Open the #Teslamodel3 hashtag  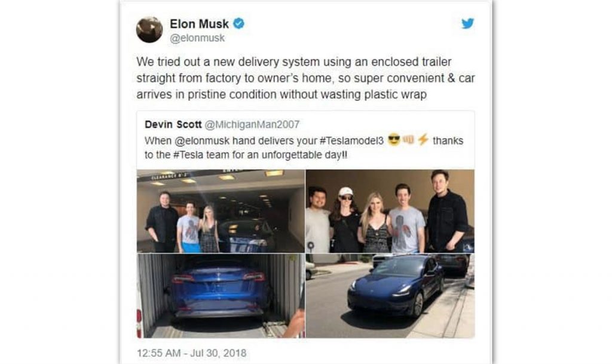pos(351,141)
